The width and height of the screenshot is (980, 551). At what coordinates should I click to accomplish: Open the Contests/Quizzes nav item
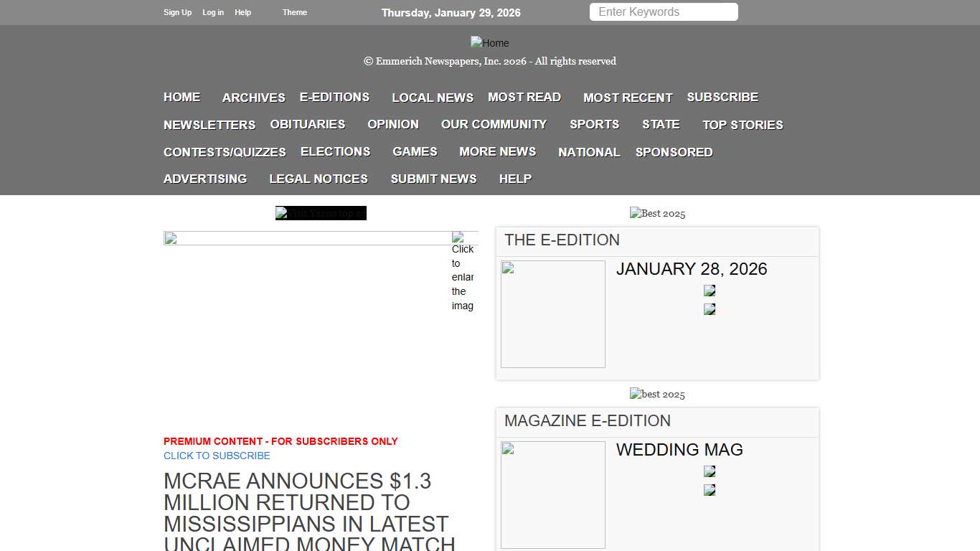pos(225,152)
